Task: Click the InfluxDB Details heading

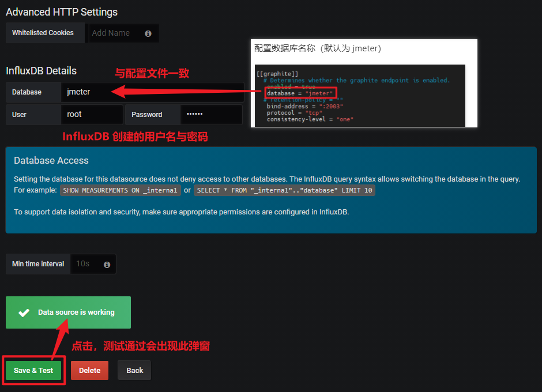Action: coord(41,71)
